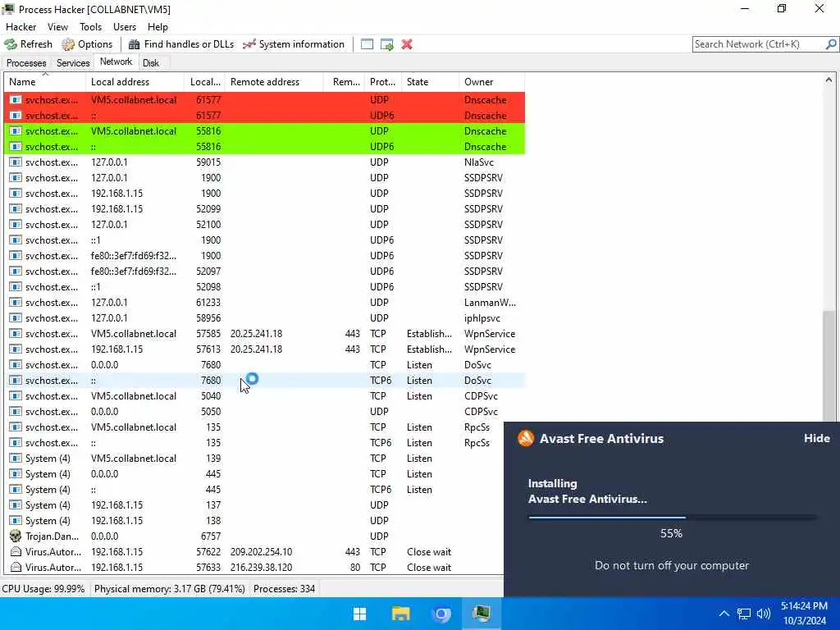This screenshot has height=630, width=840.
Task: Show hidden tray icons chevron
Action: [x=724, y=614]
